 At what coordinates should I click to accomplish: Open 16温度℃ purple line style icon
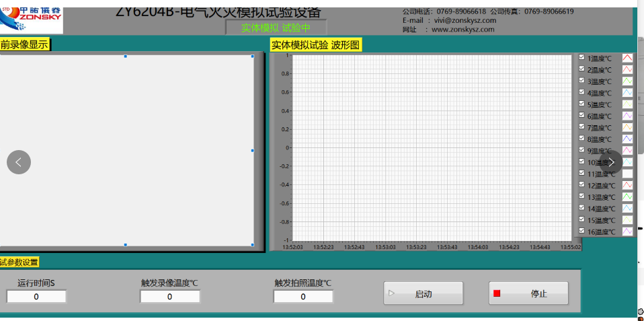[627, 231]
